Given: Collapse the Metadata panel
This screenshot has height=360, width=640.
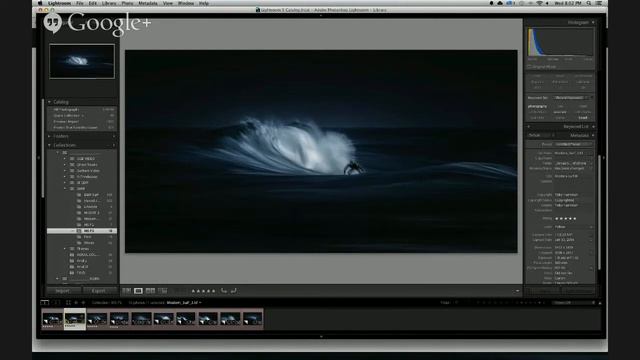Looking at the screenshot, I should point(593,135).
